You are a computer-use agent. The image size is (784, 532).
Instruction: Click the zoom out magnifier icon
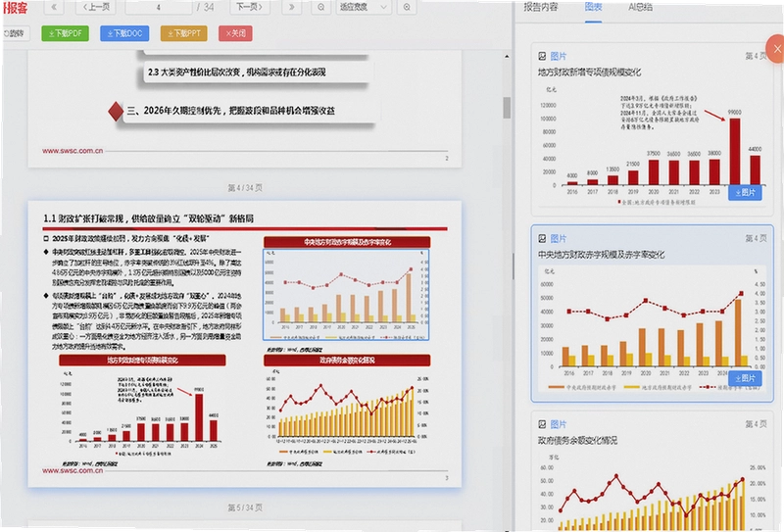coord(321,7)
